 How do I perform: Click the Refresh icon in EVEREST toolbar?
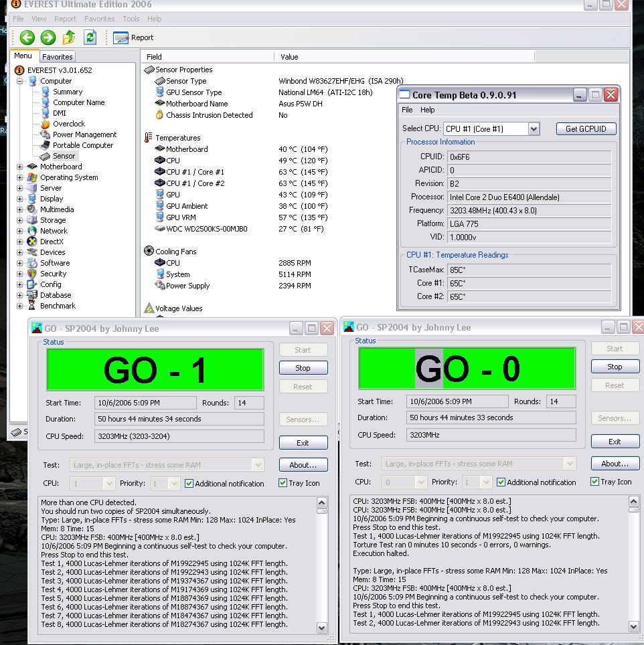90,37
